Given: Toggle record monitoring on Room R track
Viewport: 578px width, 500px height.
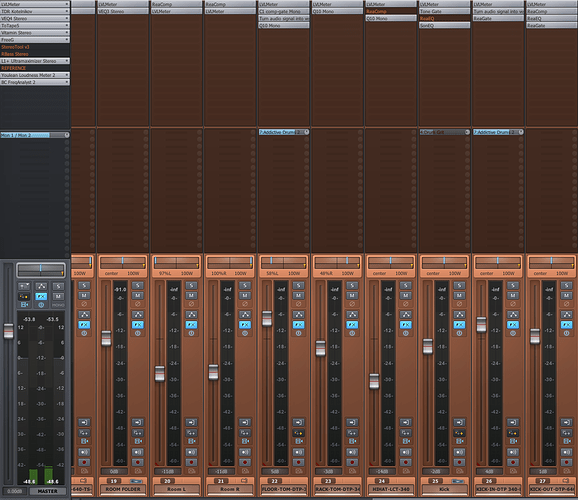Looking at the screenshot, I should [x=245, y=452].
